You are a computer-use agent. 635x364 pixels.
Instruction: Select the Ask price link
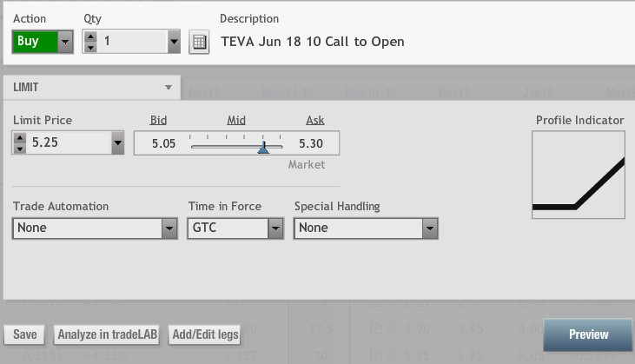(x=315, y=120)
